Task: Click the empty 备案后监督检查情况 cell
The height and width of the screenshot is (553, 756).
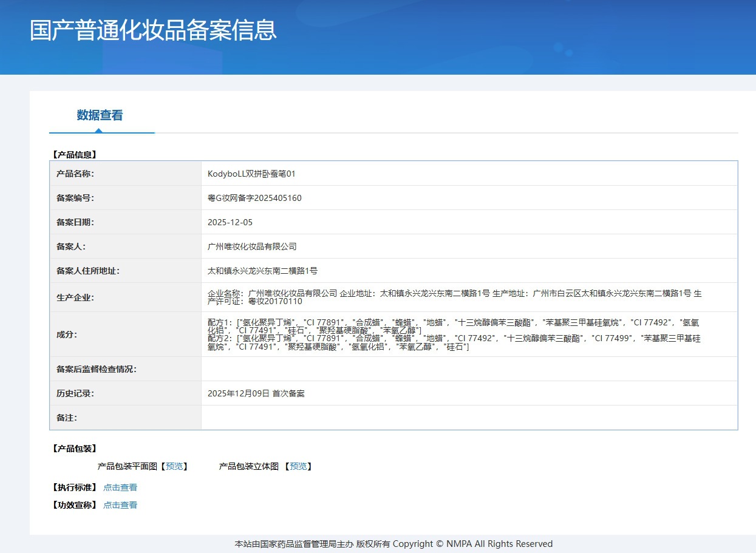Action: click(469, 369)
